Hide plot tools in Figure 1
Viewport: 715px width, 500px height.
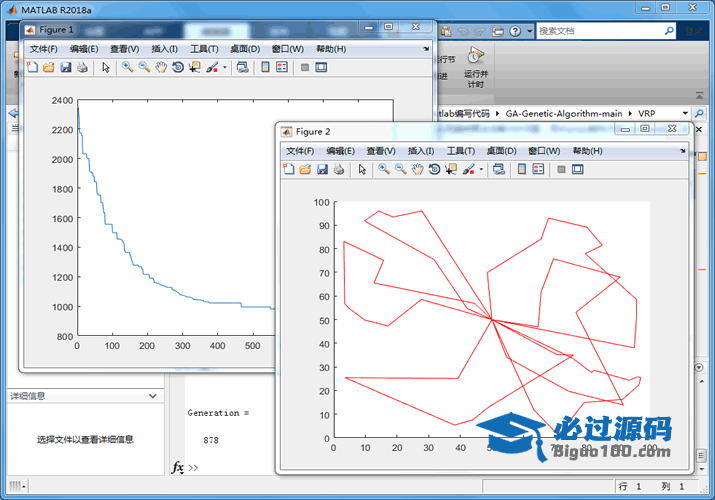tap(305, 67)
